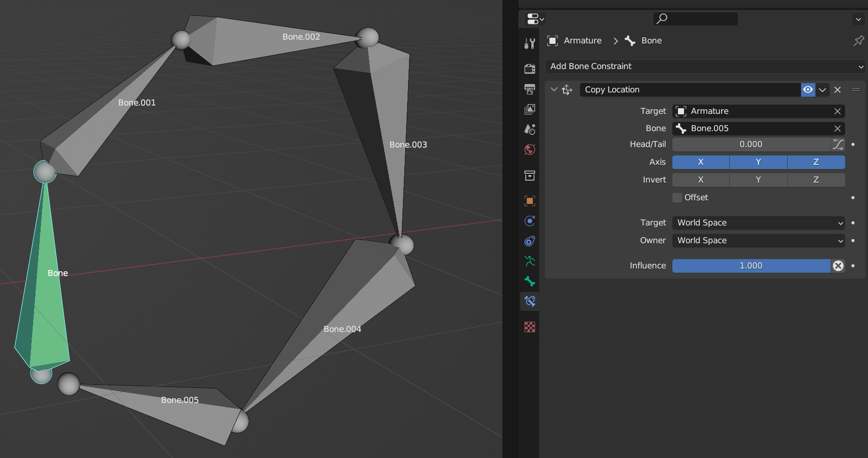Open the Bone properties tab
The height and width of the screenshot is (458, 868).
(529, 281)
